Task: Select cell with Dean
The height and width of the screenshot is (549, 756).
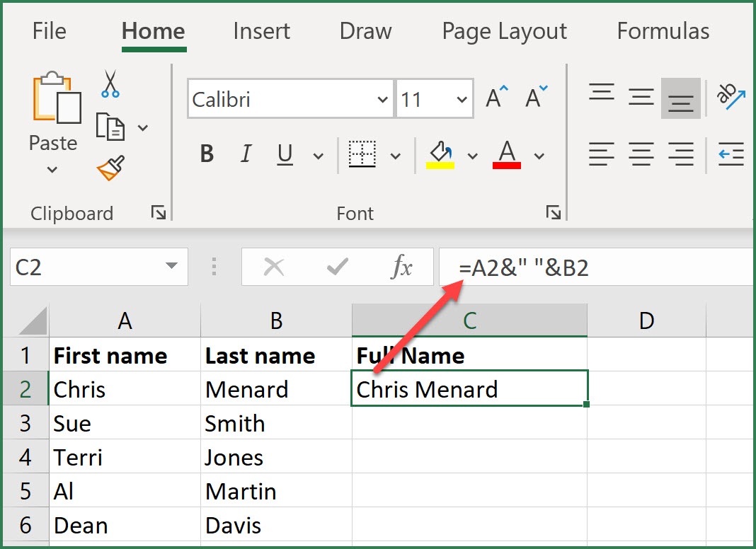Action: coord(125,525)
